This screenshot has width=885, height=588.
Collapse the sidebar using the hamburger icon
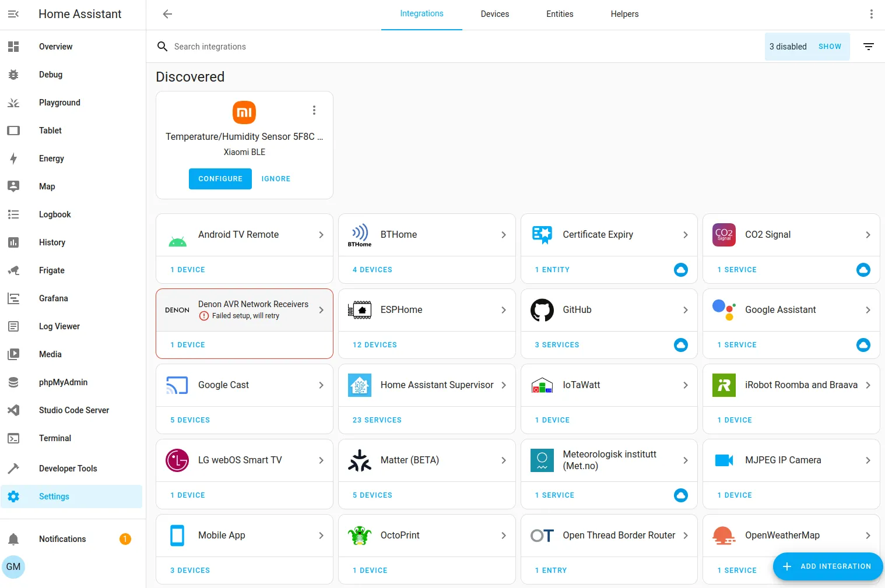[13, 13]
